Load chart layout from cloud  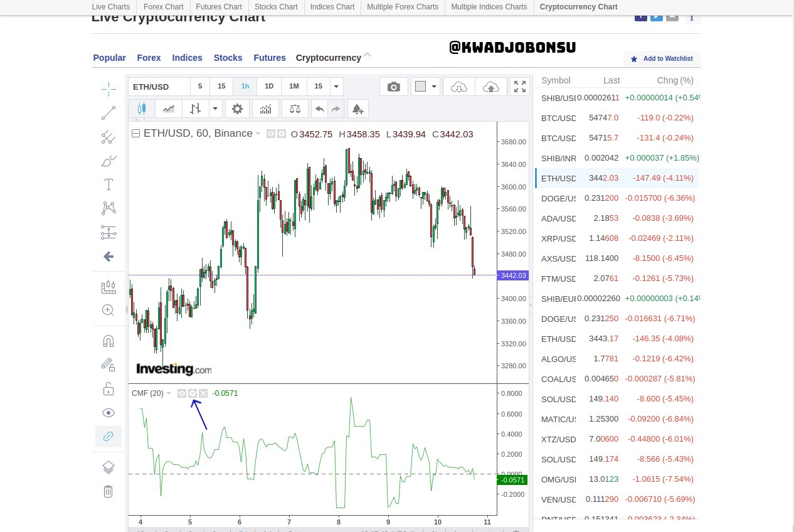coord(458,87)
